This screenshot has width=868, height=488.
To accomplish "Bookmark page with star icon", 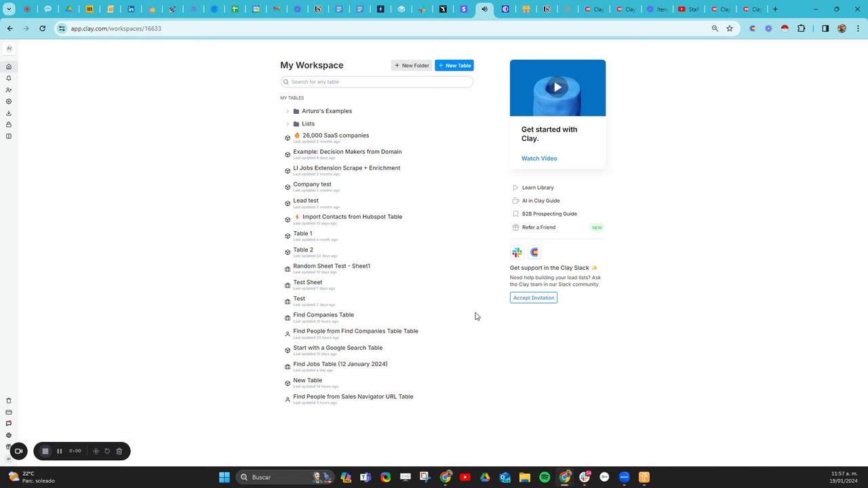I will (730, 28).
